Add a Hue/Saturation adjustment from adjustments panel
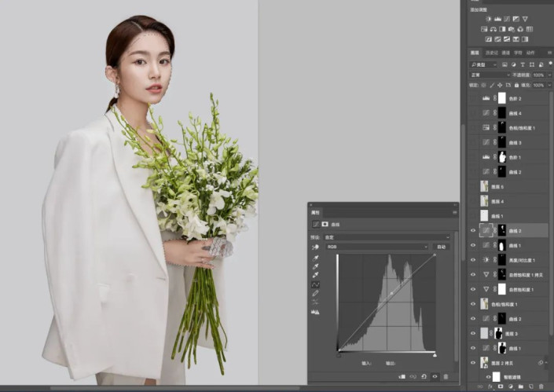554x392 pixels. click(484, 29)
